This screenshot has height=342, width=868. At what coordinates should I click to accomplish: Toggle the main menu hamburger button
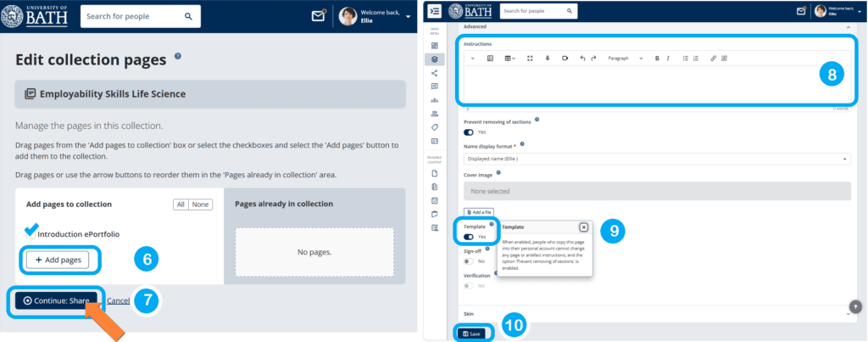pyautogui.click(x=435, y=10)
